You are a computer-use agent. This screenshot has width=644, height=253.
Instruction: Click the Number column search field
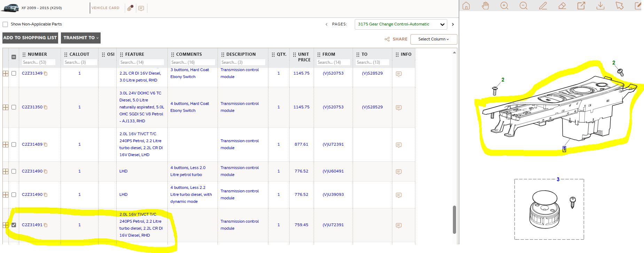(x=38, y=62)
